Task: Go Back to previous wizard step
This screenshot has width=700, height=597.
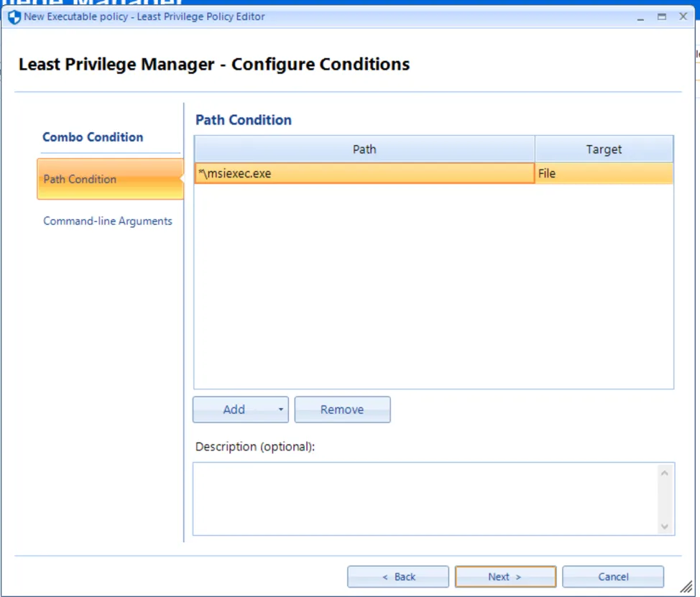Action: (398, 577)
